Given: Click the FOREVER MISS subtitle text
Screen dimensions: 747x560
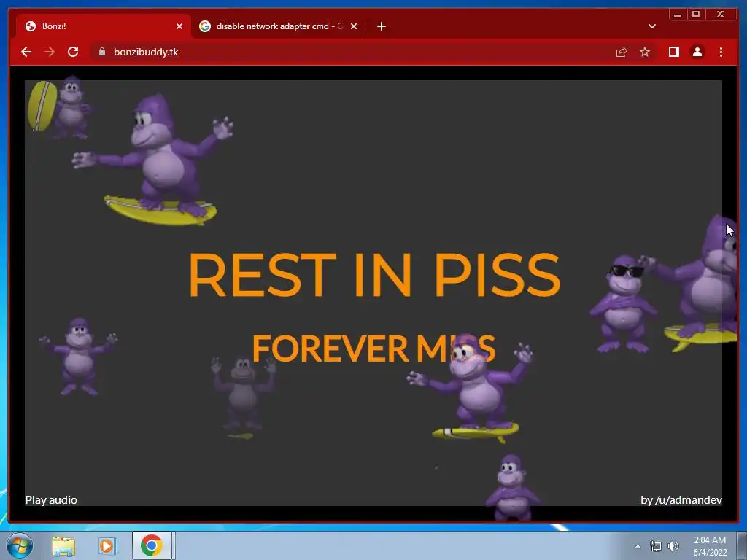Looking at the screenshot, I should pos(373,348).
